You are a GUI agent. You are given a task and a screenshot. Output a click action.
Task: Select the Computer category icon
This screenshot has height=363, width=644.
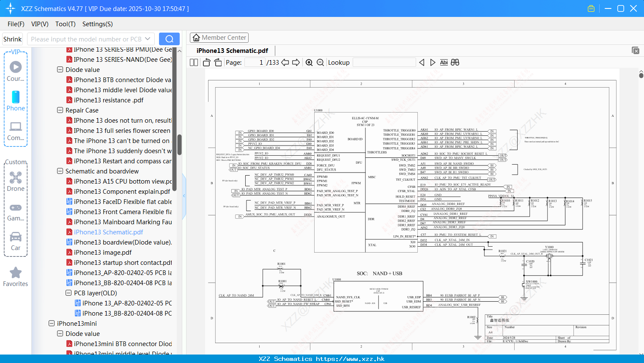tap(16, 131)
